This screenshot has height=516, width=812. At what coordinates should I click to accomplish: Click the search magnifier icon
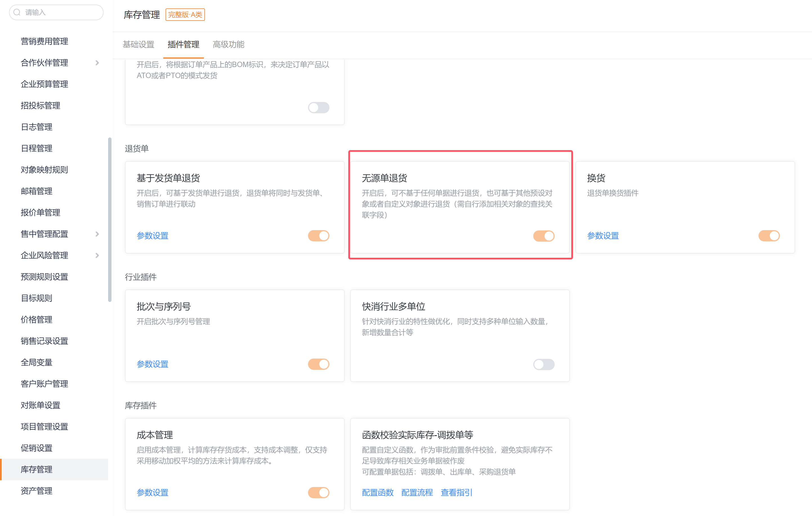tap(17, 12)
